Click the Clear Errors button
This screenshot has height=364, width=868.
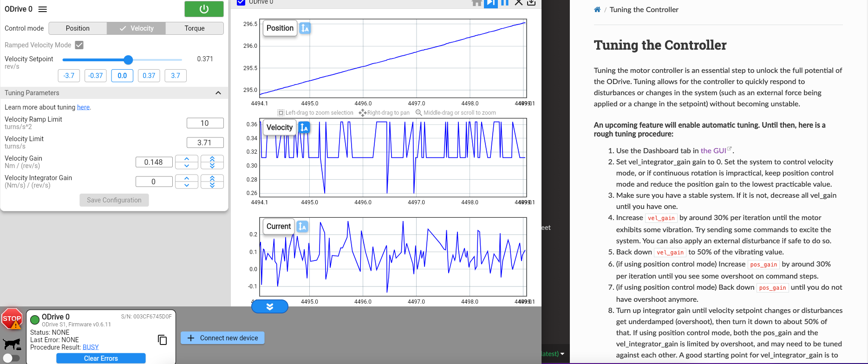point(101,358)
